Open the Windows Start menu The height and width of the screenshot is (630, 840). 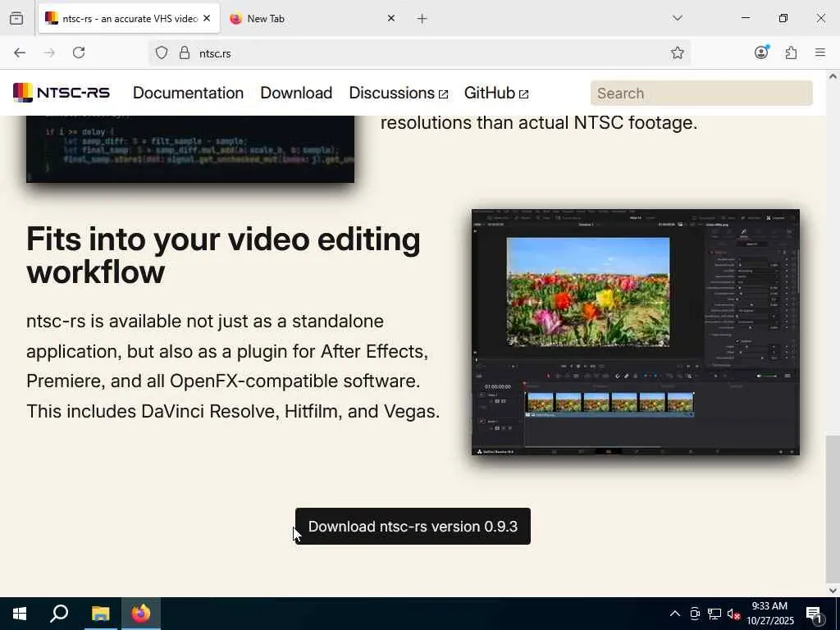pos(20,614)
